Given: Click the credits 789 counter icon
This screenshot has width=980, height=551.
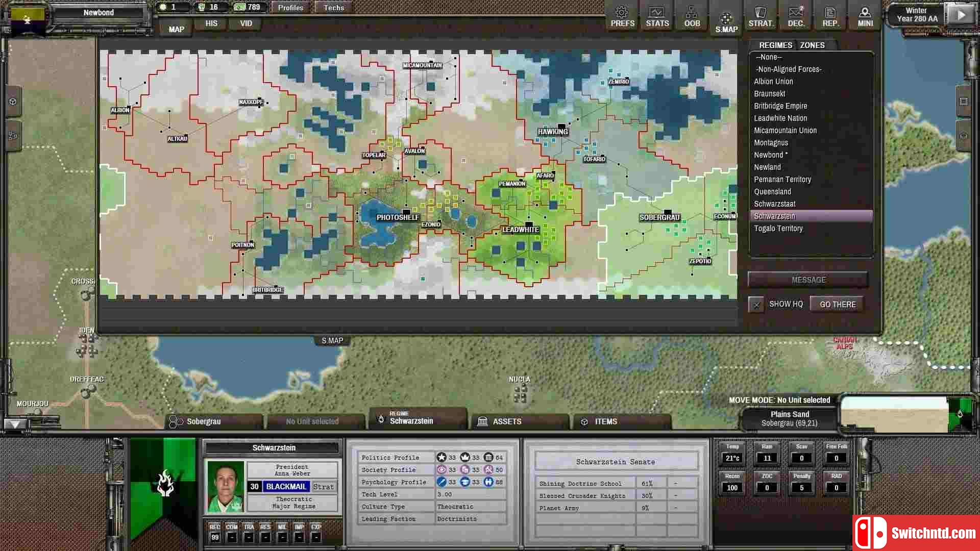Looking at the screenshot, I should tap(239, 7).
